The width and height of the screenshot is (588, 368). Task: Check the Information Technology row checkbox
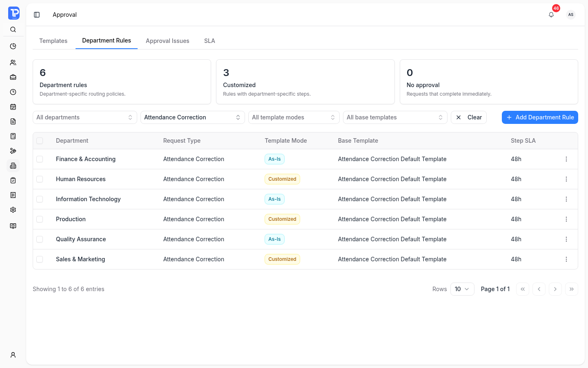point(40,199)
